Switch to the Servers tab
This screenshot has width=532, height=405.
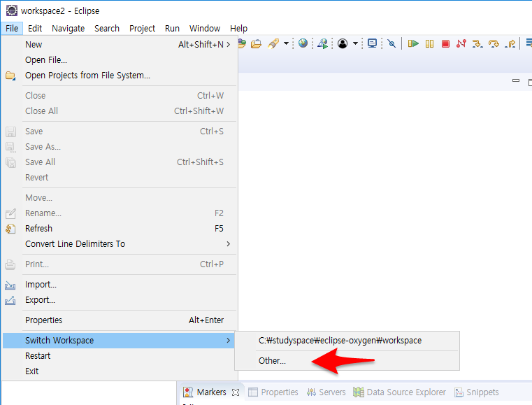[326, 392]
